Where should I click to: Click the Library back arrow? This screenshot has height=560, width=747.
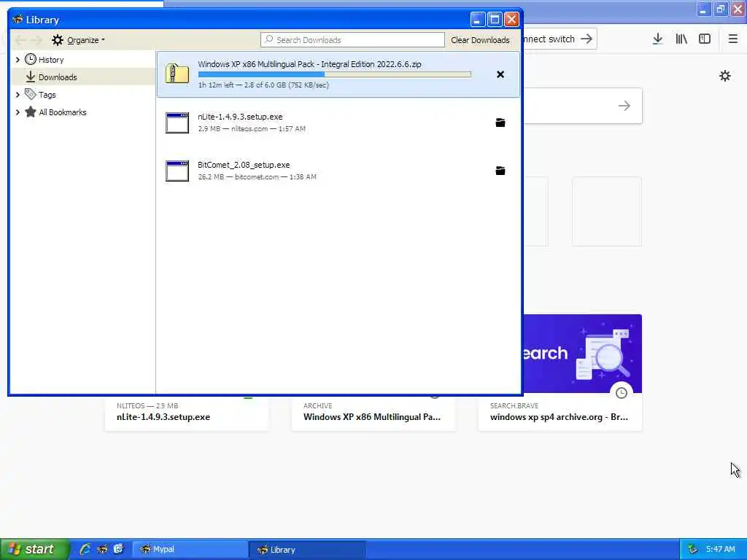click(x=20, y=40)
